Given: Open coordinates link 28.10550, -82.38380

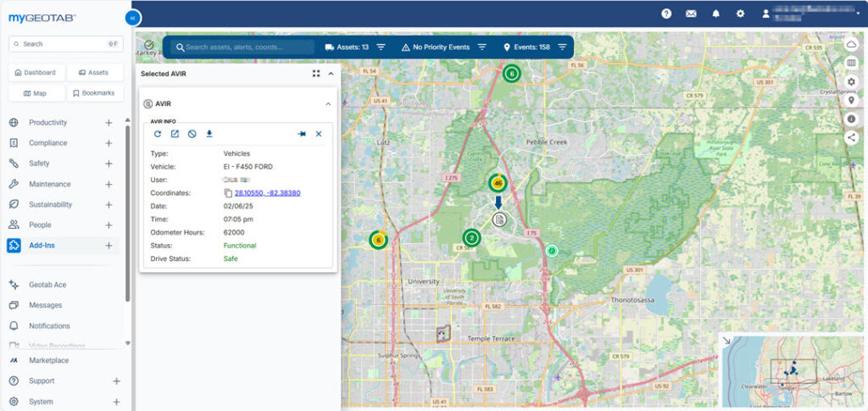Looking at the screenshot, I should coord(267,193).
